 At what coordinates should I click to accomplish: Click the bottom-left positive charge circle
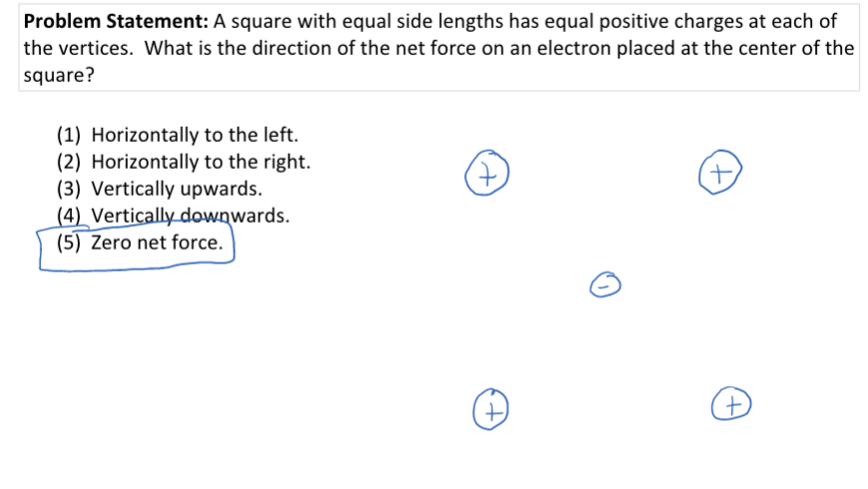coord(490,408)
